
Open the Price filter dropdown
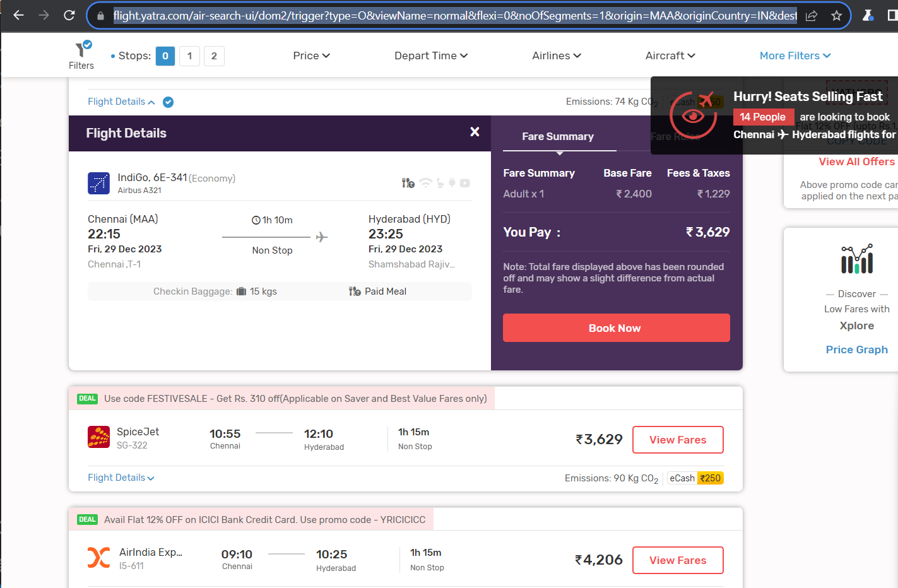pyautogui.click(x=312, y=56)
